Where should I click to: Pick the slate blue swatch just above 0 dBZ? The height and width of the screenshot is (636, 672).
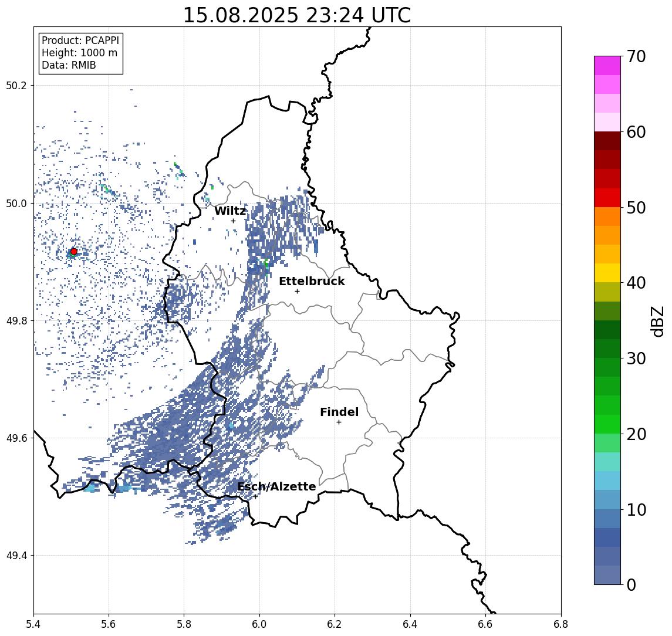[607, 575]
